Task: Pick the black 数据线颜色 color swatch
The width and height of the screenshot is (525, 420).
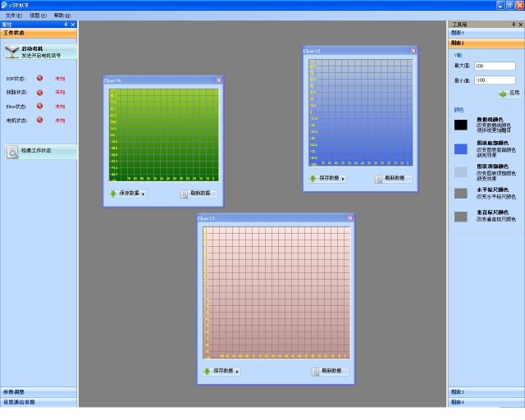Action: tap(461, 125)
